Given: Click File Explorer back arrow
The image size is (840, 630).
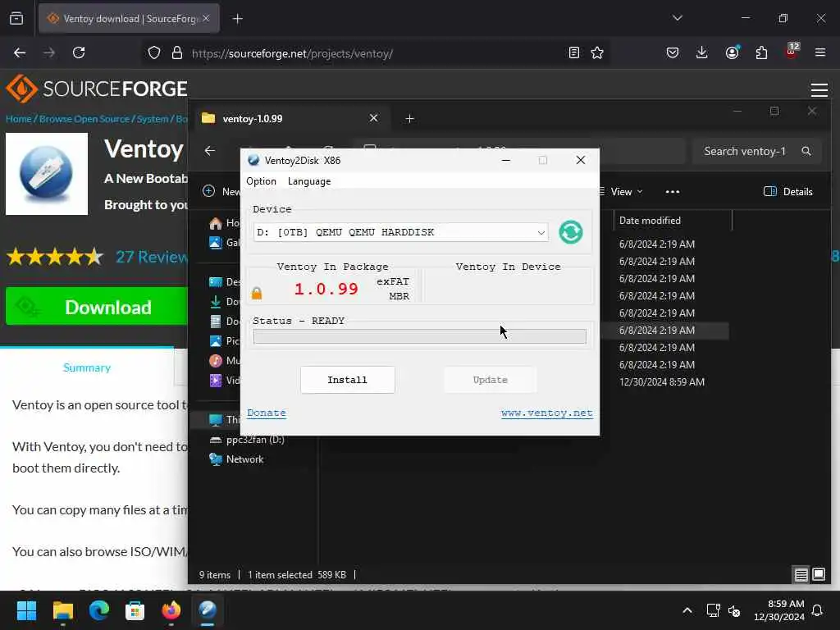Looking at the screenshot, I should (x=210, y=151).
